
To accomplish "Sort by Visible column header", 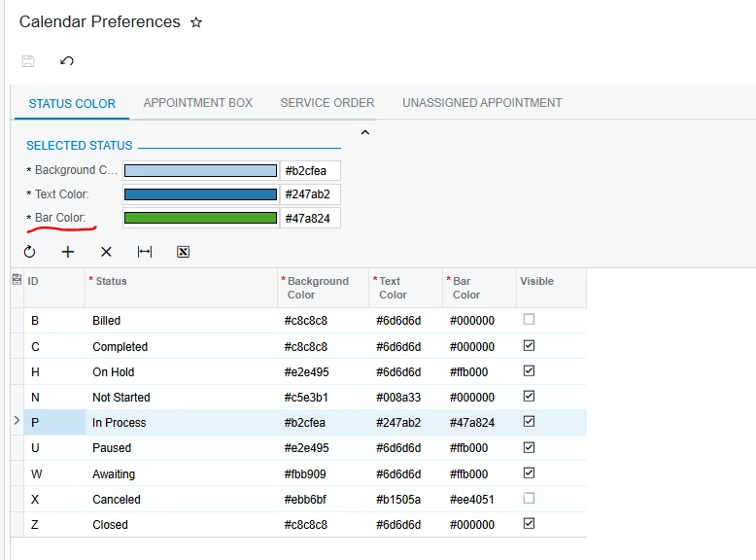I will (x=552, y=288).
